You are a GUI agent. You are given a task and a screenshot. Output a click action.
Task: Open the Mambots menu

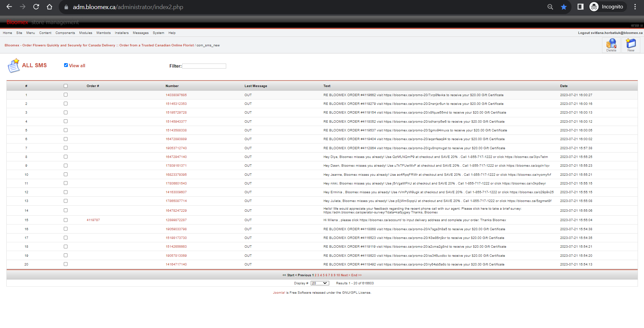coord(103,33)
